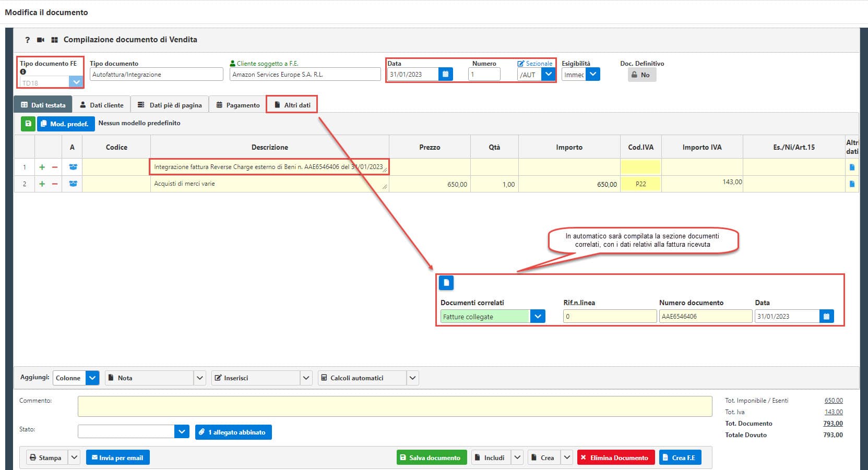
Task: Open the /AUT sezionale dropdown
Action: click(548, 74)
